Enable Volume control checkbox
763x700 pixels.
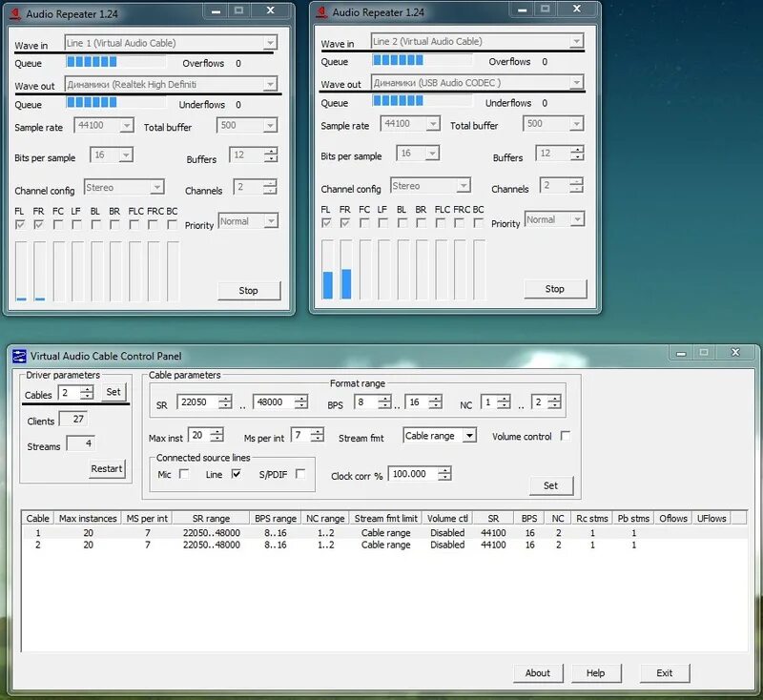click(x=565, y=436)
